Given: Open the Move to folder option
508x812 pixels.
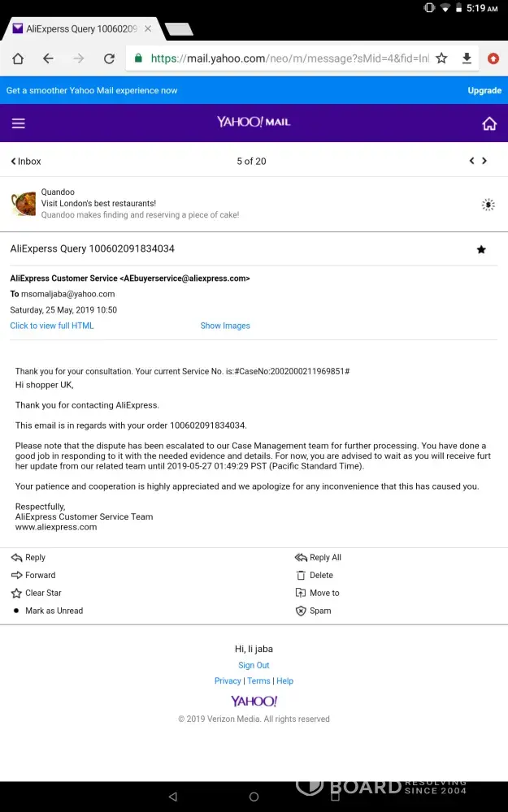Looking at the screenshot, I should (x=323, y=593).
